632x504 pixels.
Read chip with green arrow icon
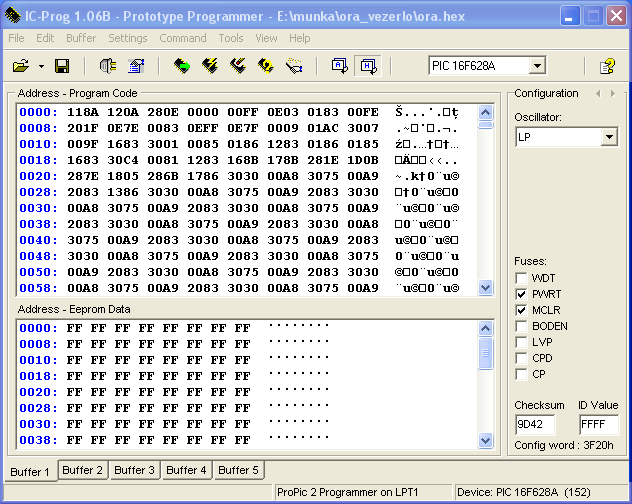pyautogui.click(x=182, y=66)
